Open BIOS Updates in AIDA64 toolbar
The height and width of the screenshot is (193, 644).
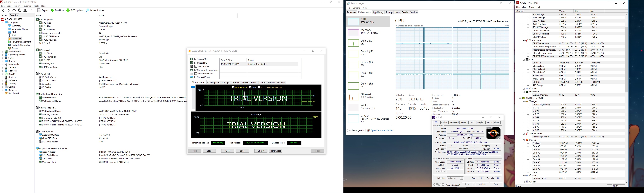[x=75, y=10]
